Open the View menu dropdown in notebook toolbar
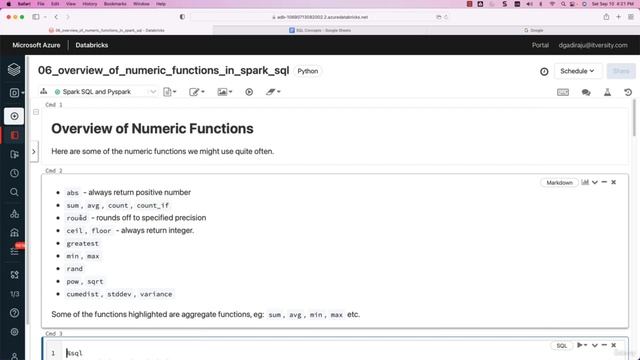 tap(225, 92)
